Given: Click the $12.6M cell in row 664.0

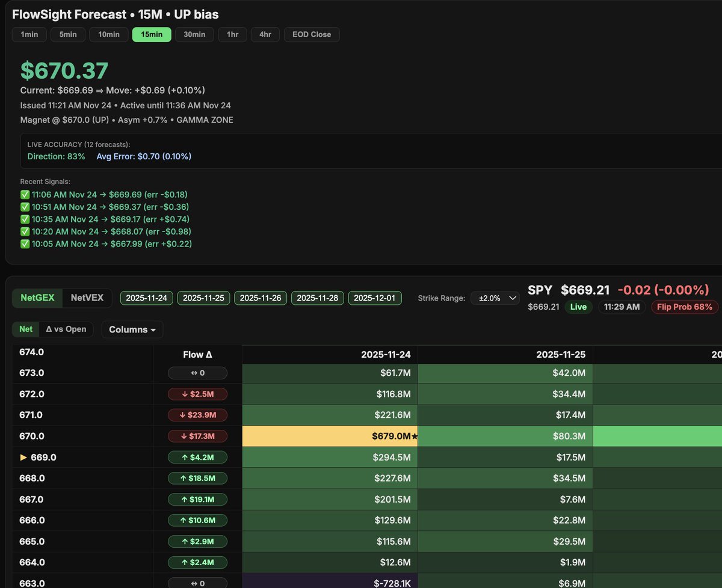Looking at the screenshot, I should 330,562.
